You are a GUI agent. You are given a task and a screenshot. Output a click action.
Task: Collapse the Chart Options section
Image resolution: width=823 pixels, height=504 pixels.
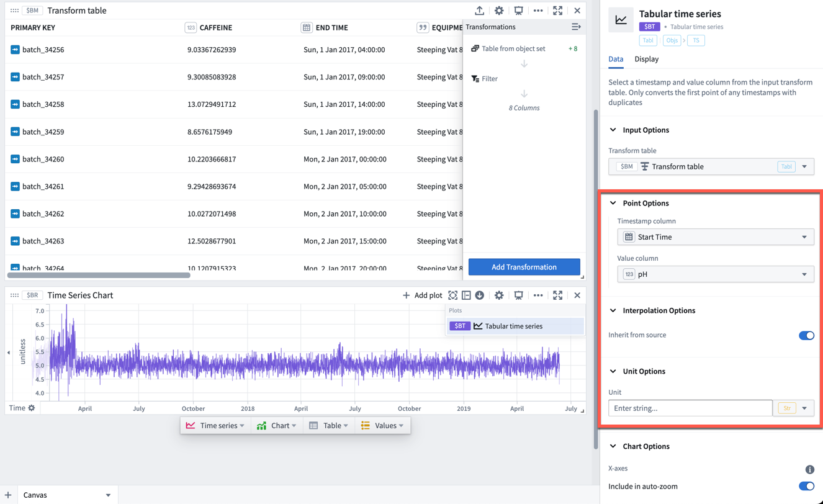click(613, 446)
